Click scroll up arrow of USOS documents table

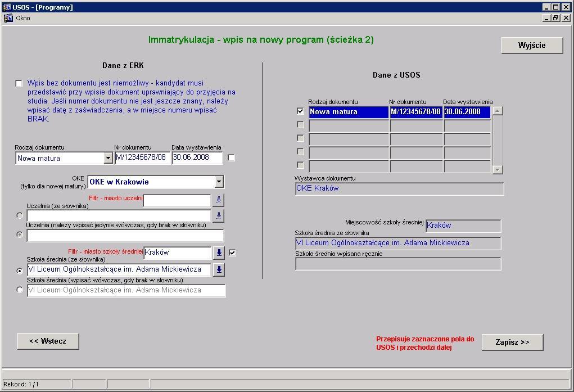click(498, 111)
